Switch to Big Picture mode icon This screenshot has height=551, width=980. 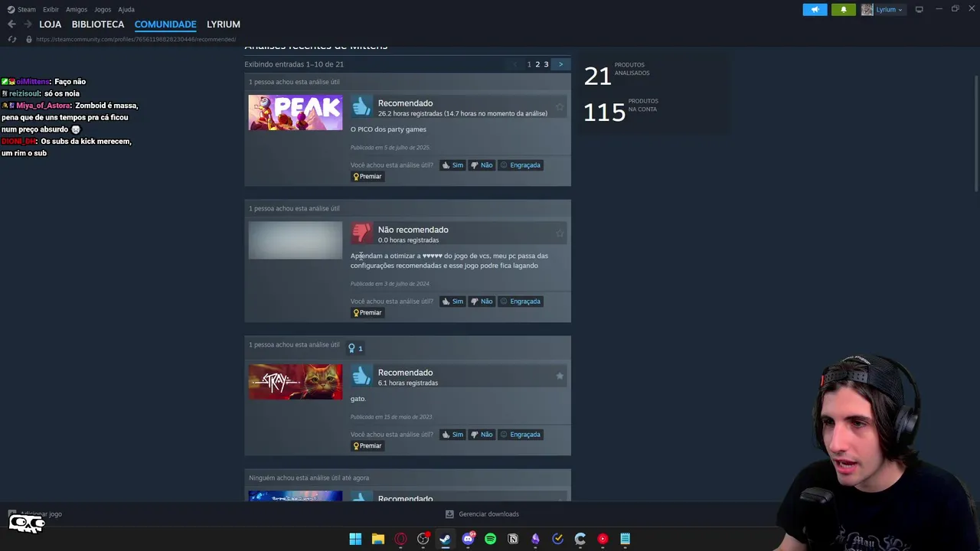click(919, 9)
